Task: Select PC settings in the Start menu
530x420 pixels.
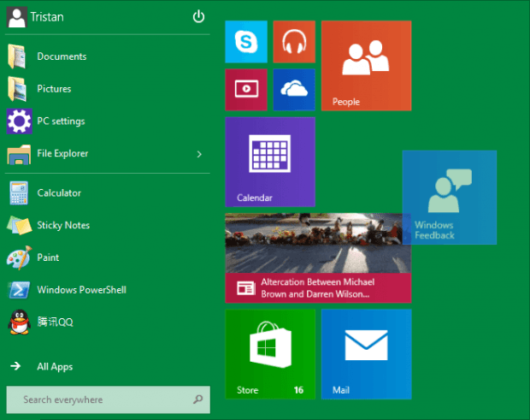Action: [x=61, y=121]
